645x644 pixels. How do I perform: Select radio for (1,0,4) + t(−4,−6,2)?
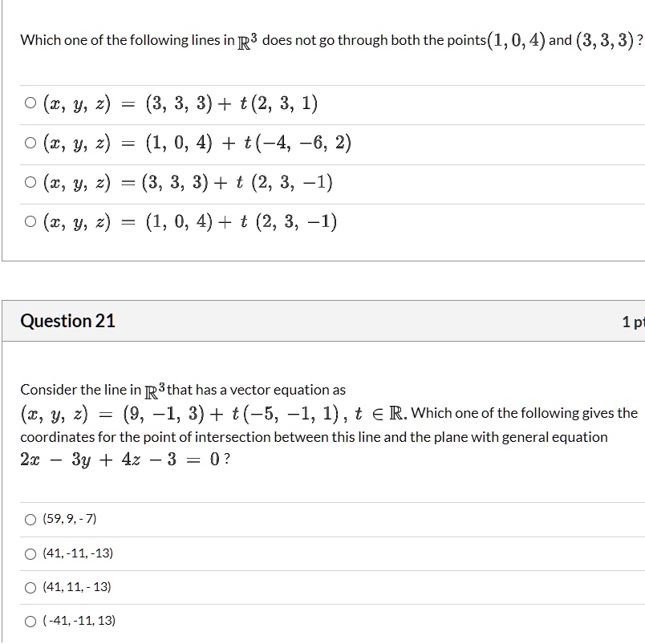[x=30, y=143]
